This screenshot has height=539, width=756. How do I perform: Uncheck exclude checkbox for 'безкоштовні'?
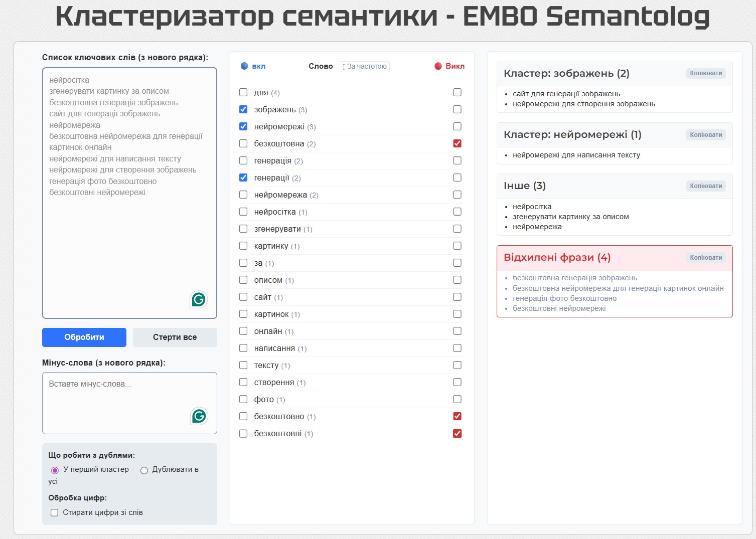click(x=457, y=433)
